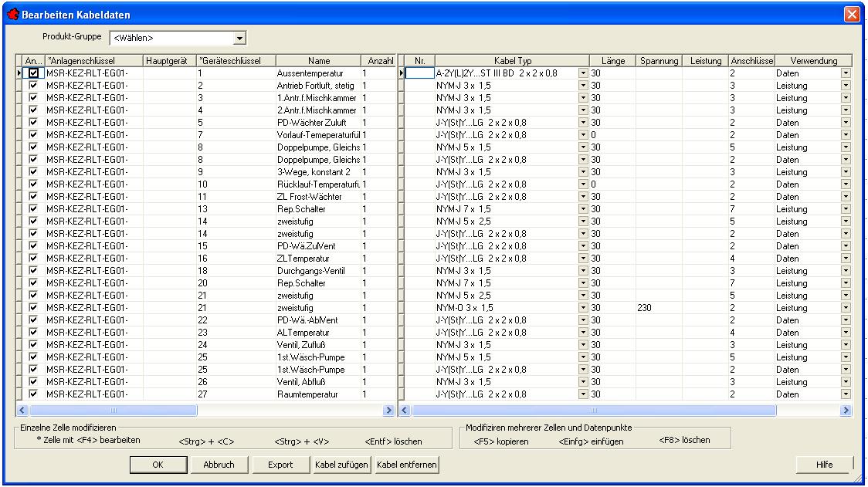Click left scroll arrow of left table
The width and height of the screenshot is (868, 487).
pyautogui.click(x=22, y=411)
